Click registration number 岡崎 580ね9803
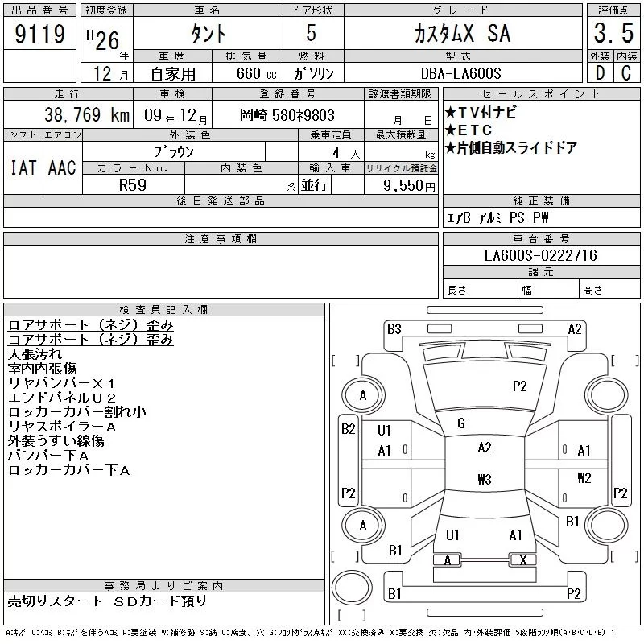Image resolution: width=644 pixels, height=644 pixels. pos(287,115)
